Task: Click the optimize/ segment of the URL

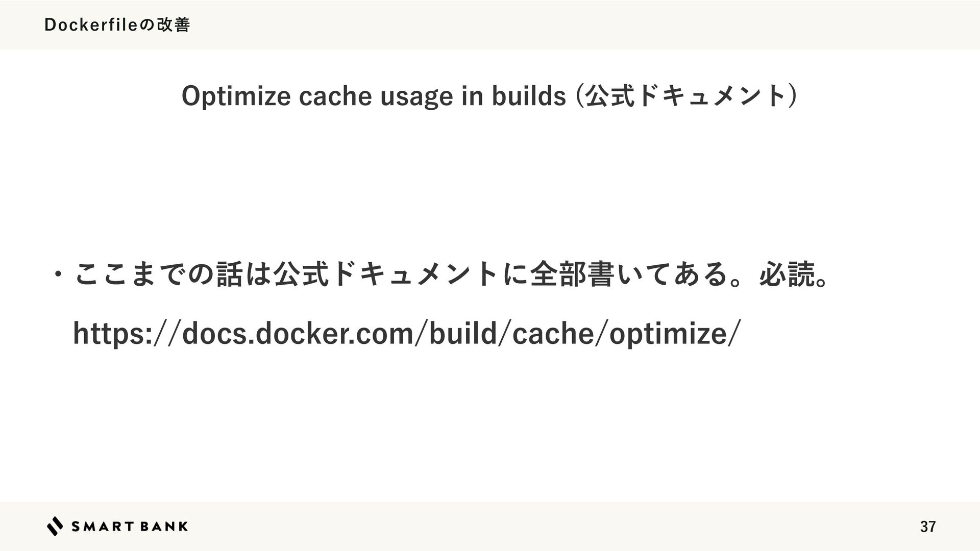Action: coord(674,333)
